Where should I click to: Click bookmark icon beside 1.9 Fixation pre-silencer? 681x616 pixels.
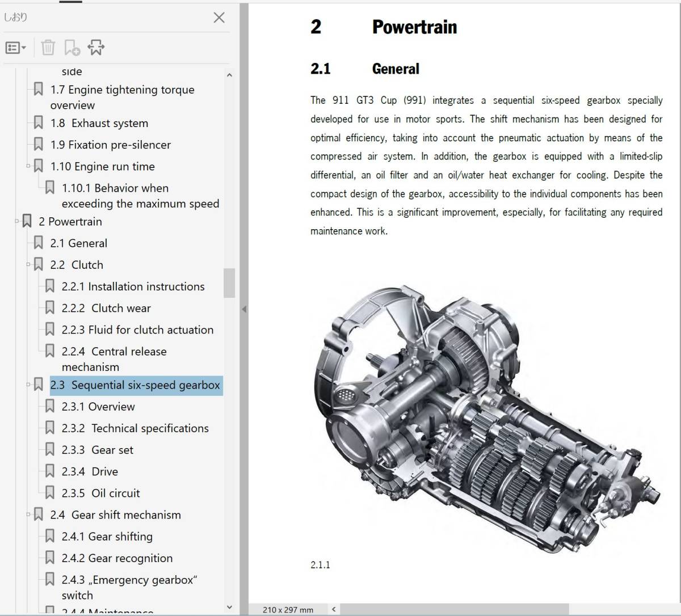point(38,145)
